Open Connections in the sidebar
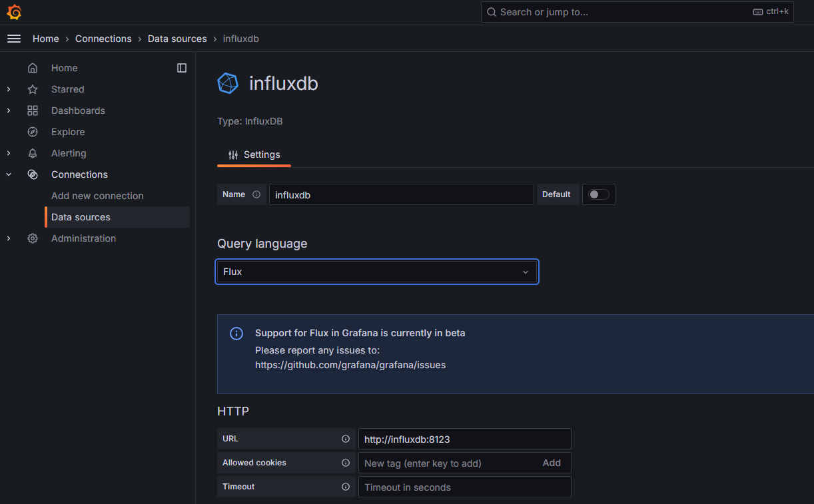Image resolution: width=814 pixels, height=504 pixels. point(79,174)
